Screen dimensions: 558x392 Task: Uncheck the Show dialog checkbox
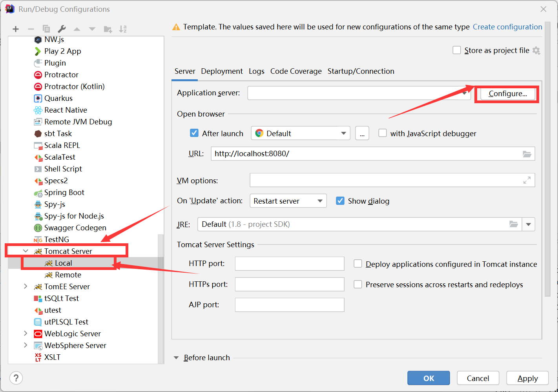point(340,201)
